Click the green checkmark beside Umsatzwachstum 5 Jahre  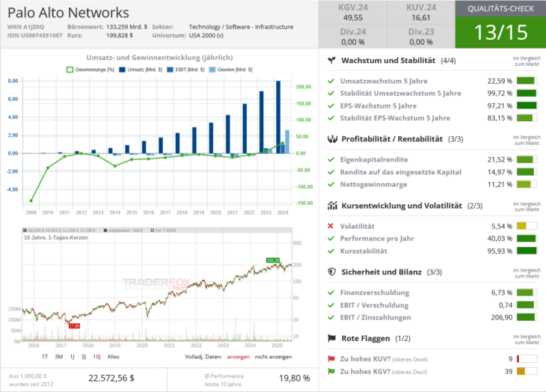[x=331, y=81]
